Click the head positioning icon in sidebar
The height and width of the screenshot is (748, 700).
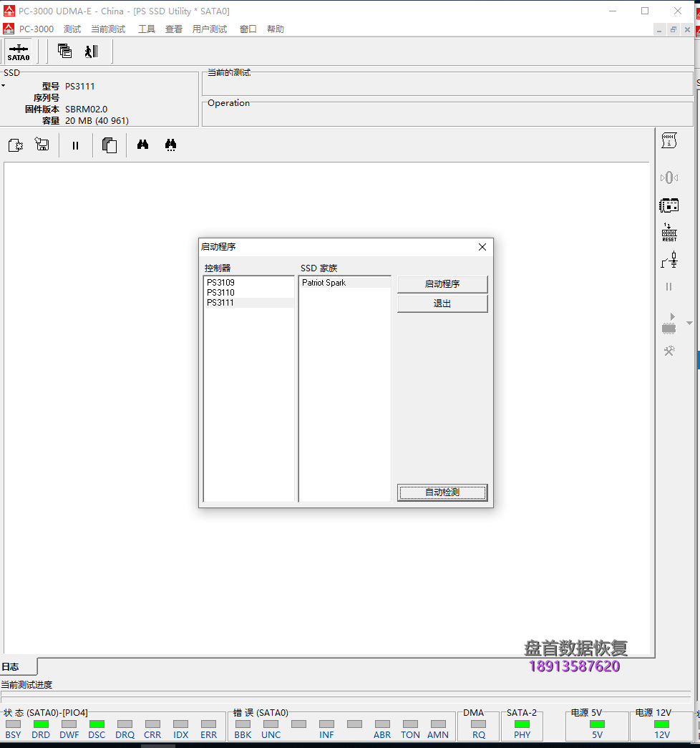(x=669, y=178)
